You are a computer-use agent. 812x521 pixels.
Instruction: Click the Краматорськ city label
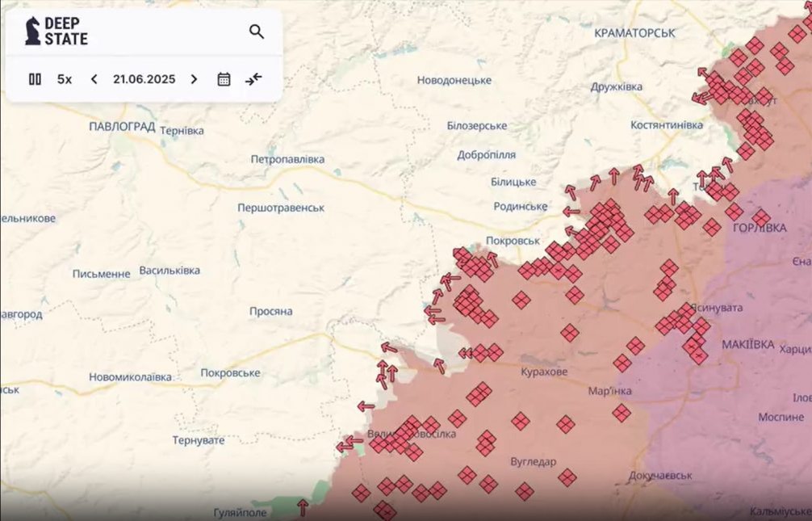point(634,33)
